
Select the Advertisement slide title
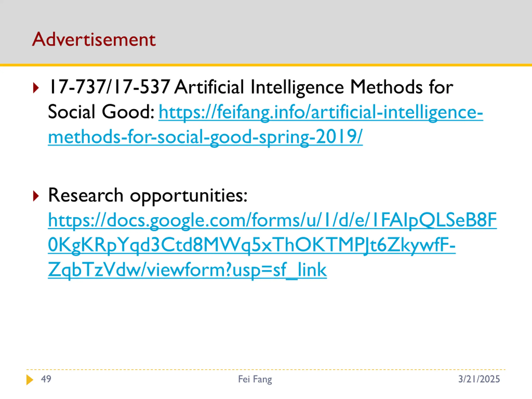pyautogui.click(x=94, y=39)
